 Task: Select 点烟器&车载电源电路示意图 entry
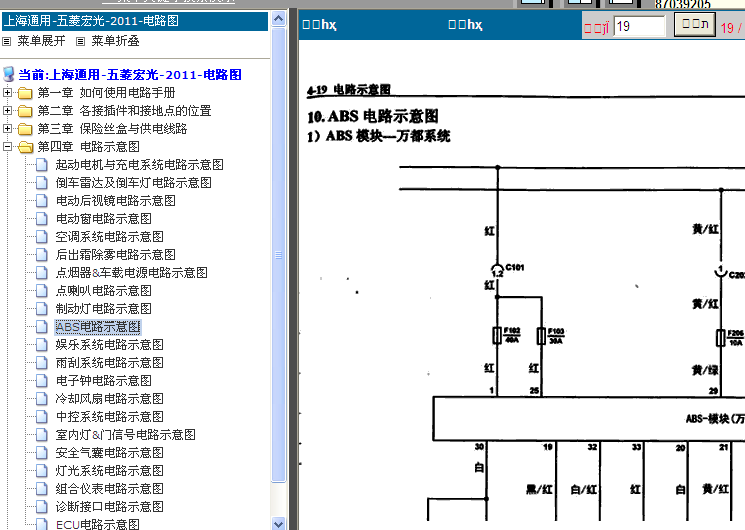[x=131, y=273]
